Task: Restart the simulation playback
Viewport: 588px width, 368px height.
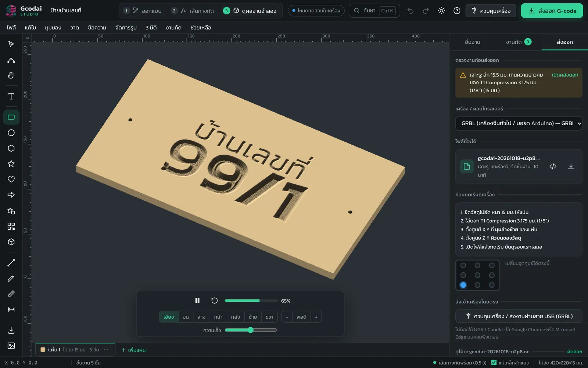Action: tap(215, 301)
